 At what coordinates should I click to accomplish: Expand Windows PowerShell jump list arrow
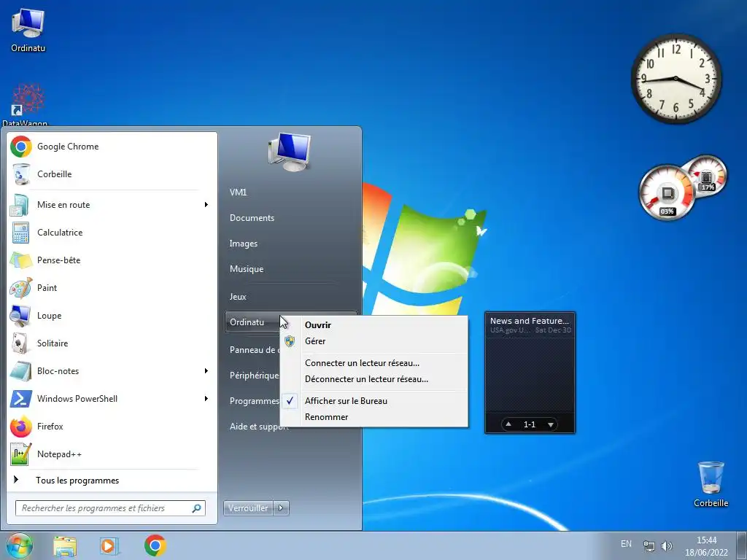(x=206, y=399)
